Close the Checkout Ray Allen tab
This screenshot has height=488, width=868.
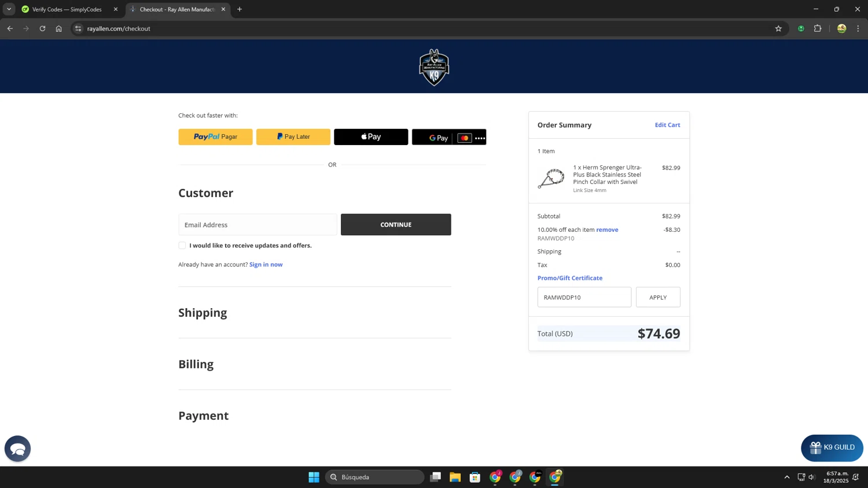pos(223,9)
